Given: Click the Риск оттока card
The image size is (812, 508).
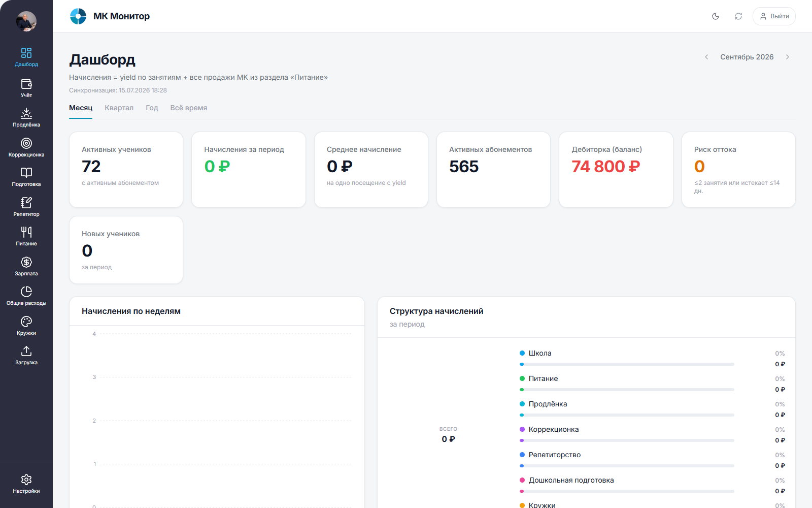Looking at the screenshot, I should pyautogui.click(x=738, y=170).
